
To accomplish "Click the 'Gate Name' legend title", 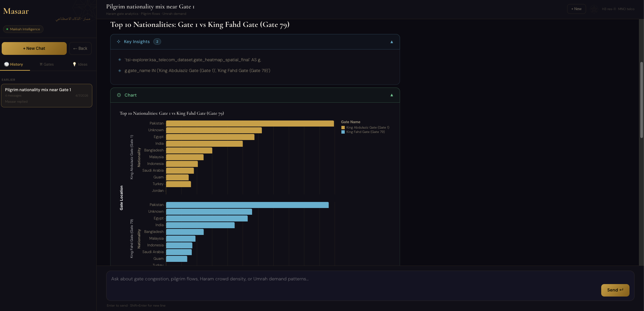I will [350, 122].
